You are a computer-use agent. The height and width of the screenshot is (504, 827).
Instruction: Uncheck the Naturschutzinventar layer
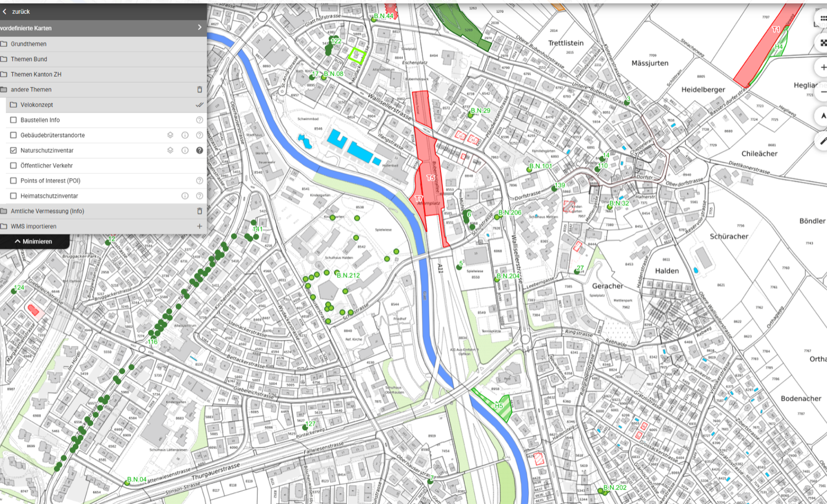(13, 151)
